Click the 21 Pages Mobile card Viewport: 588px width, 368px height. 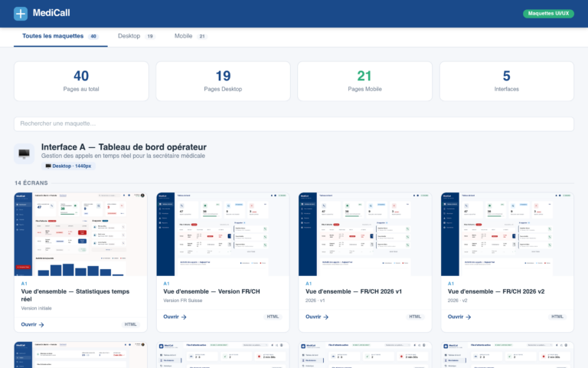(x=365, y=81)
